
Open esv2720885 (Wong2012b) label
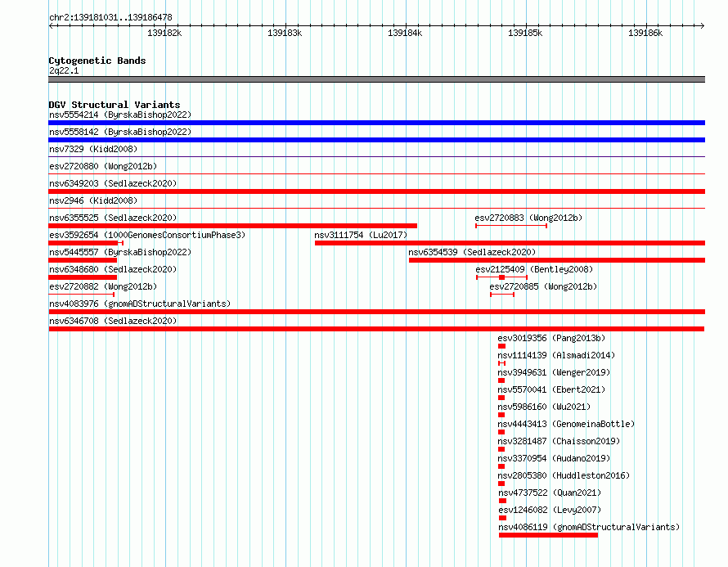coord(543,286)
